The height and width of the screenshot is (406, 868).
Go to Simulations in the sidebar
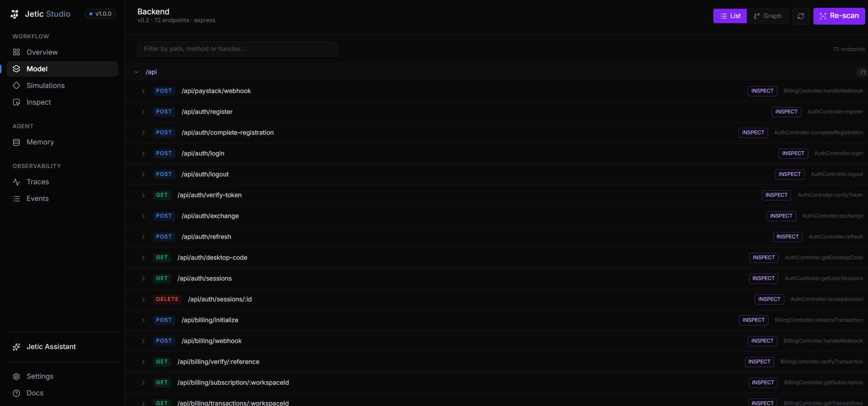[62, 86]
